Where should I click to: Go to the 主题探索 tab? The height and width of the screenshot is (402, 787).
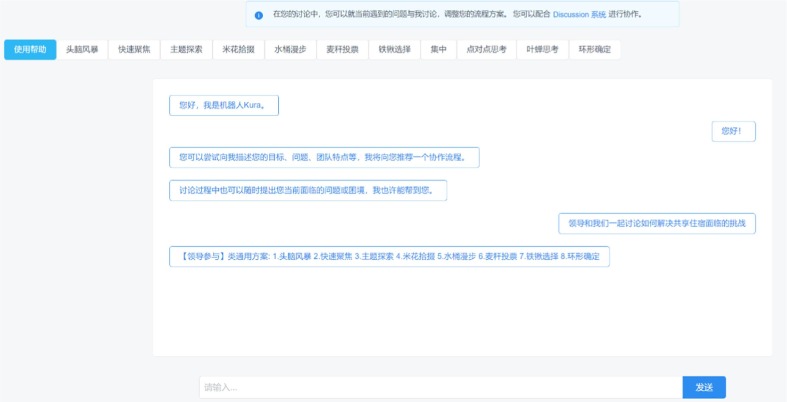[186, 49]
